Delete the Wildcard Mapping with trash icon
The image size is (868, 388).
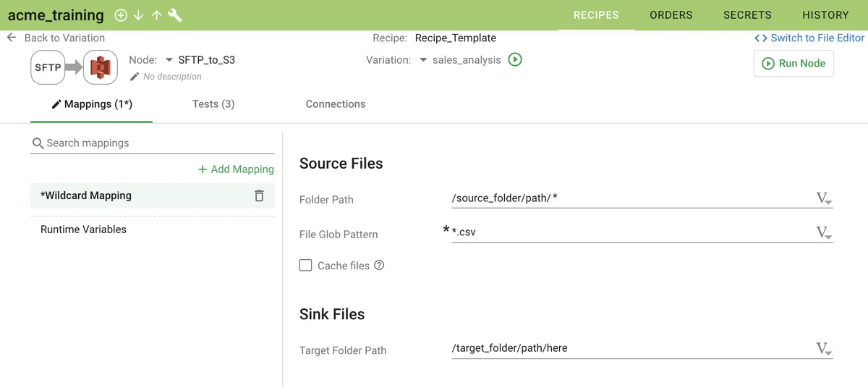coord(259,195)
